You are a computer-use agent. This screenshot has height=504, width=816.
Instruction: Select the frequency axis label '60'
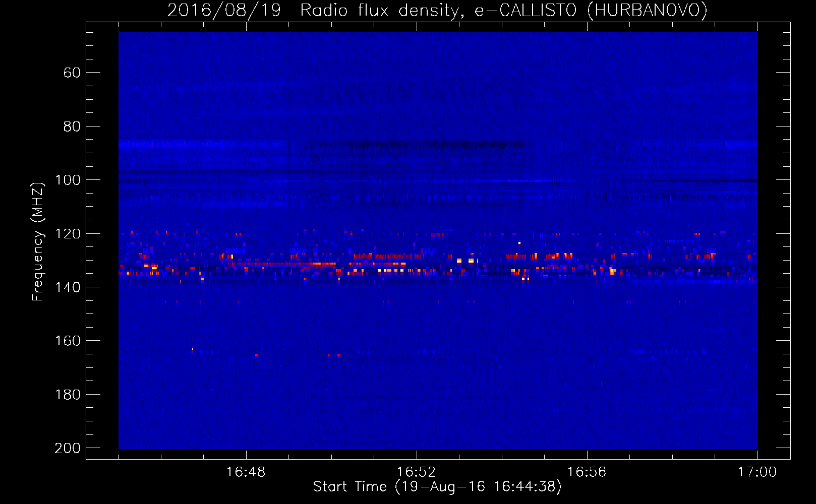[72, 73]
